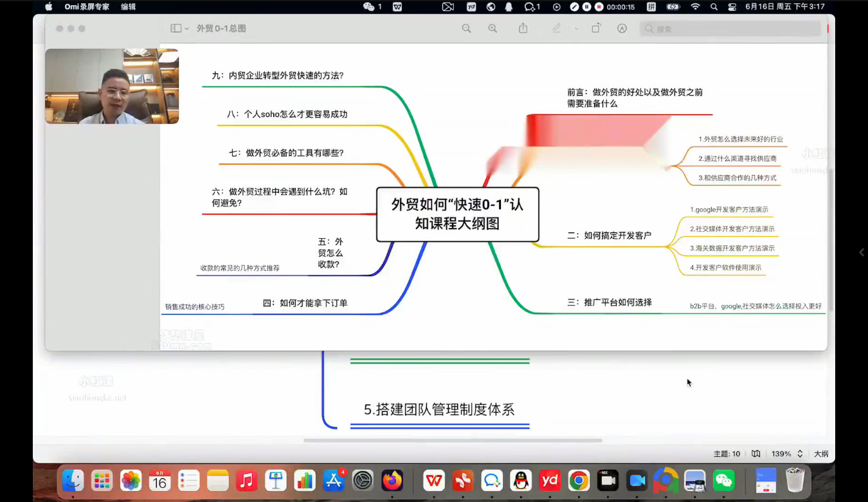Open the map overview icon in the status bar
Screen dimensions: 868x502
click(x=755, y=453)
